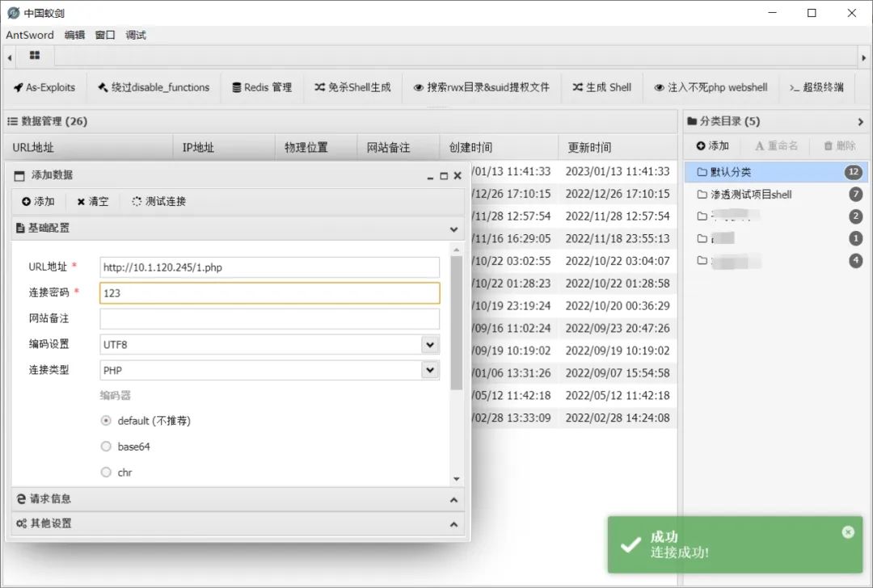Select the chr encoder radio
The height and width of the screenshot is (588, 873).
(106, 472)
